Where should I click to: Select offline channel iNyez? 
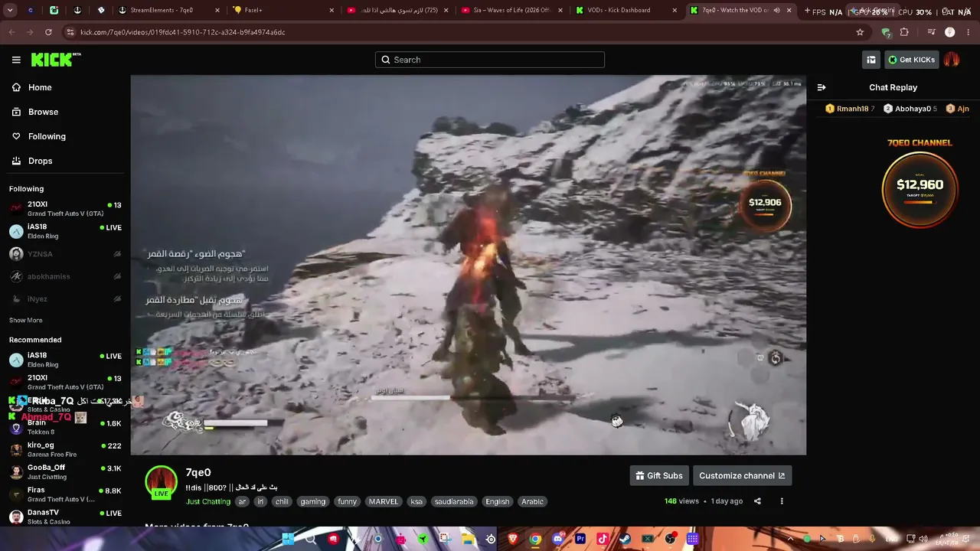65,298
